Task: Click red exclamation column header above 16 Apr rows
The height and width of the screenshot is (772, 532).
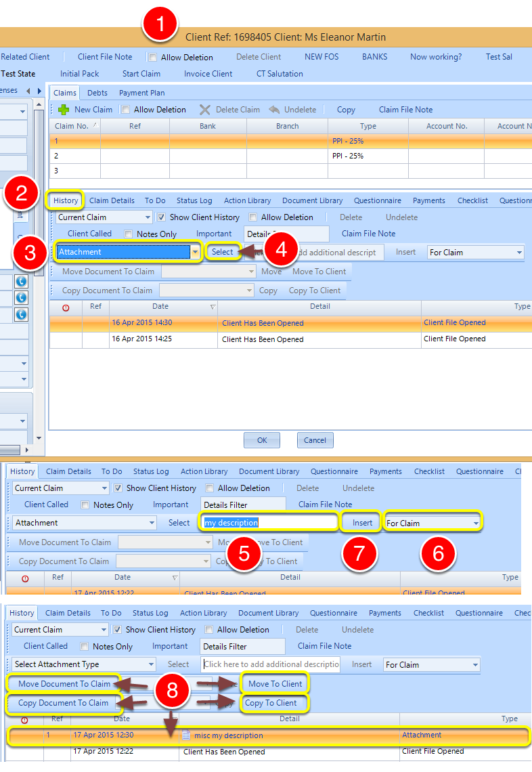Action: tap(66, 307)
